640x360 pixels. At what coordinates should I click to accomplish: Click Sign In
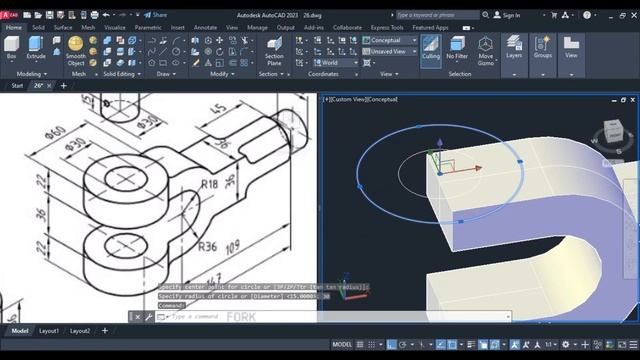click(507, 15)
